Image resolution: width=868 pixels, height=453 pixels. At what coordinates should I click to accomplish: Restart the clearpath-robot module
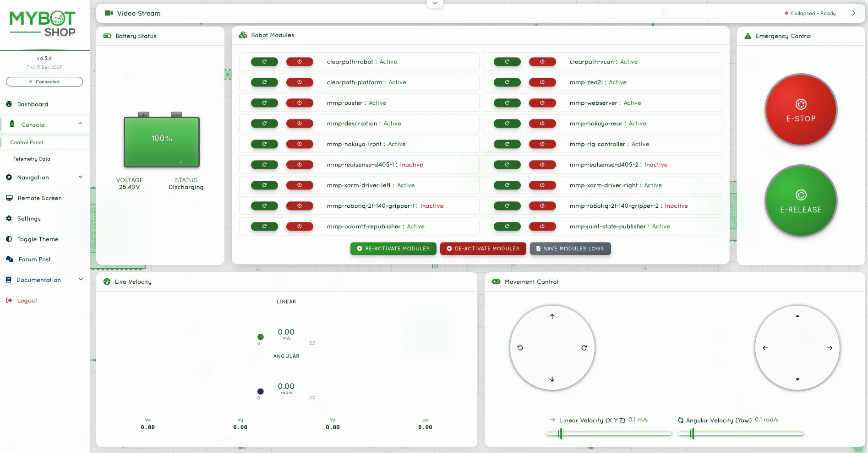click(264, 62)
